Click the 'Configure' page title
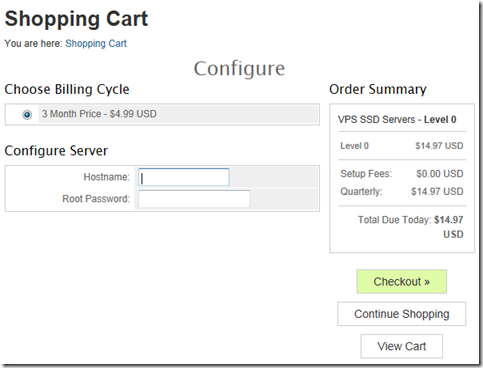This screenshot has height=368, width=483. 239,69
